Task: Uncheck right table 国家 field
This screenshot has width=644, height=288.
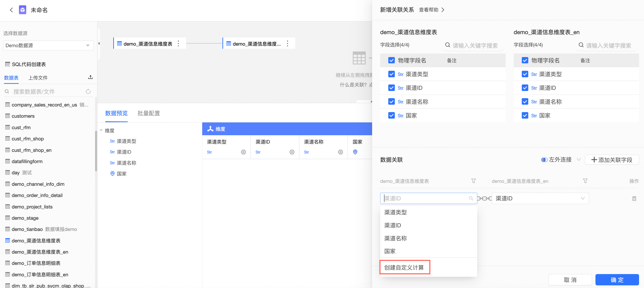Action: tap(525, 115)
